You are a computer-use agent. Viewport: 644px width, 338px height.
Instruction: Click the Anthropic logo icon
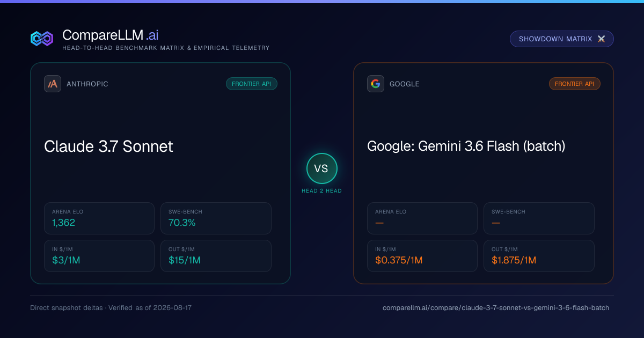tap(53, 84)
